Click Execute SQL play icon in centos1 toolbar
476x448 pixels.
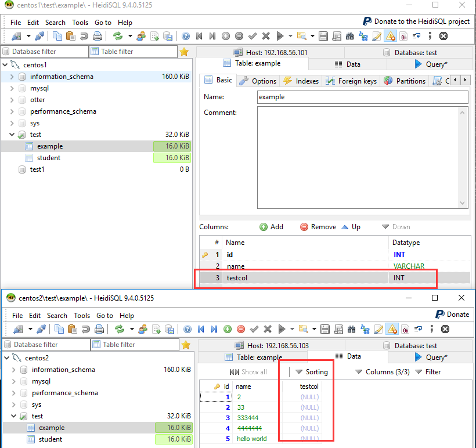(280, 37)
